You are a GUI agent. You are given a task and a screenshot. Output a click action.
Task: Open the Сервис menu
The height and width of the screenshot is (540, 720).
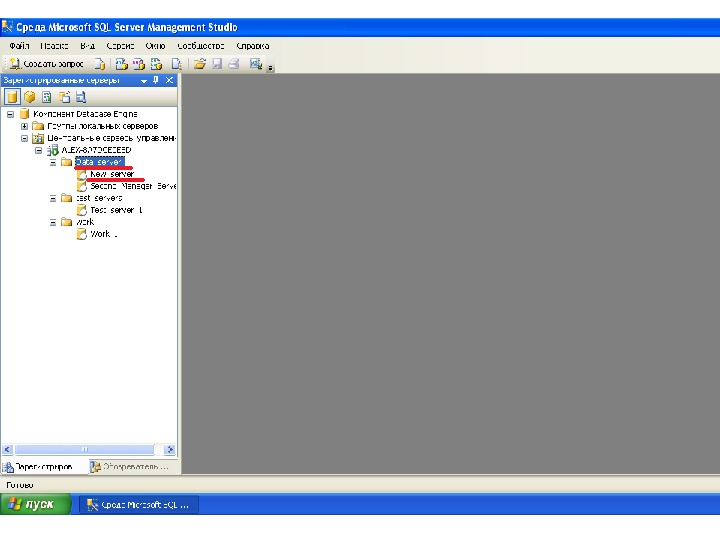coord(120,46)
